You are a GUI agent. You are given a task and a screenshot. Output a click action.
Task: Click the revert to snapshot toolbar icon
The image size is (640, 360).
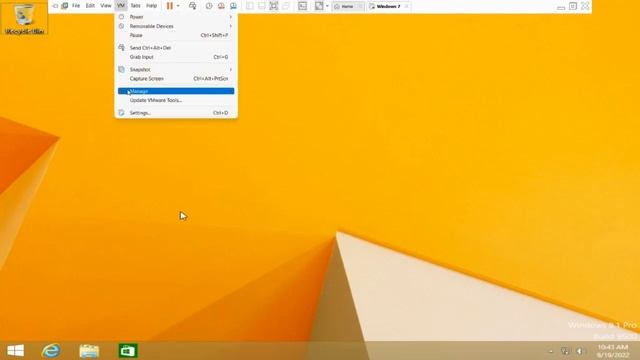221,6
